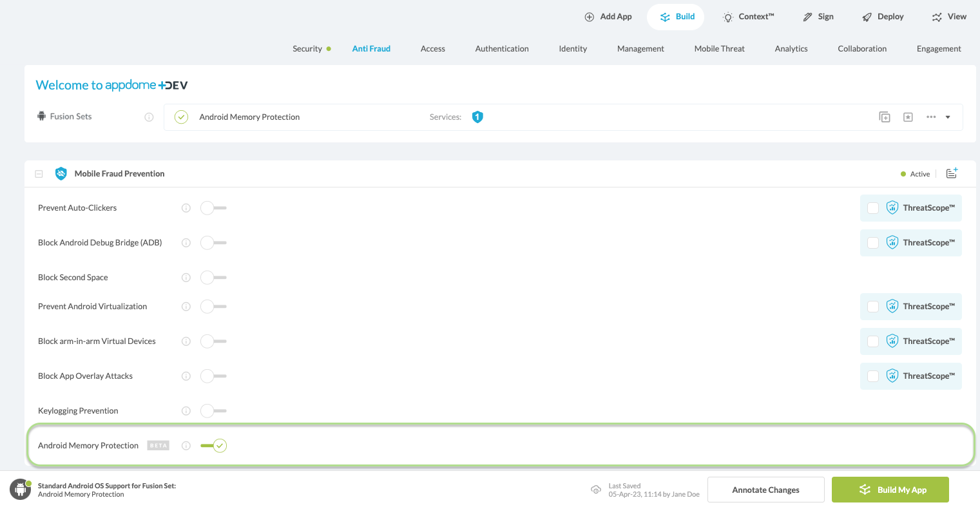
Task: Disable the Android Memory Protection toggle
Action: (213, 446)
